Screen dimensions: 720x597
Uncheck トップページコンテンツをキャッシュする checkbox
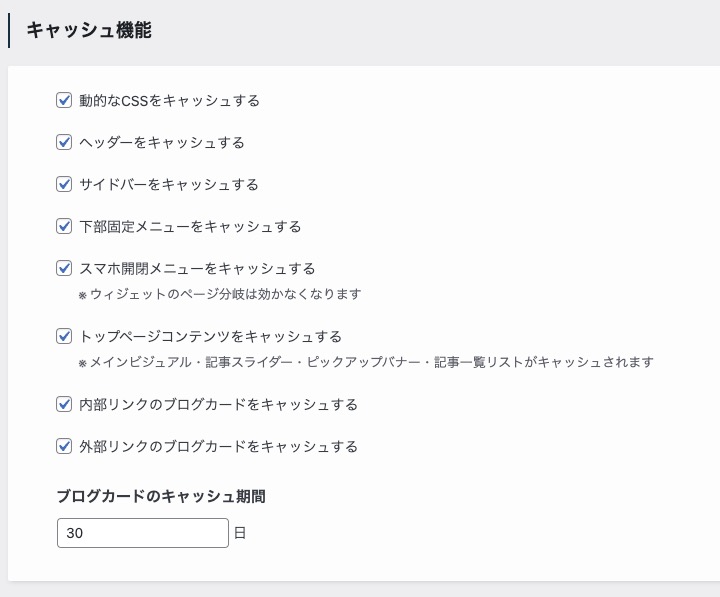point(64,336)
